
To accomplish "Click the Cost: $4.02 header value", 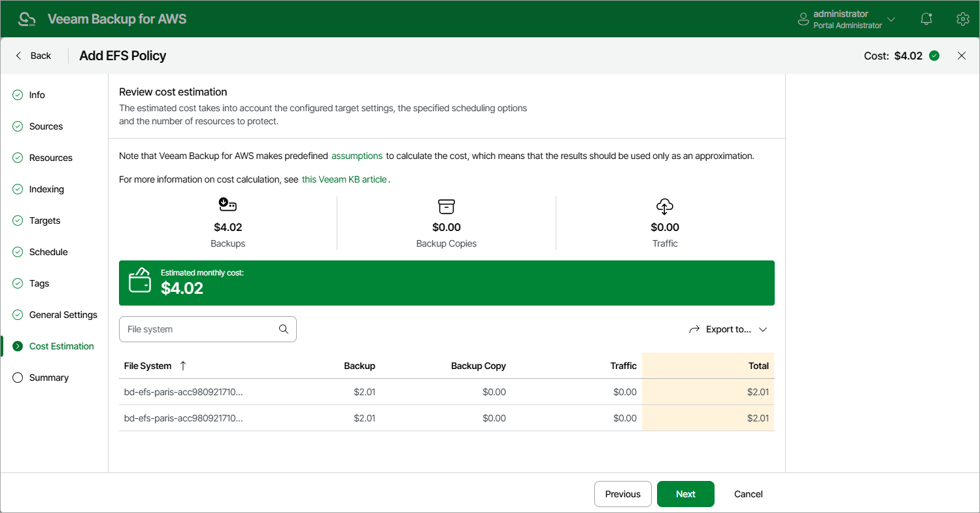I will point(893,56).
